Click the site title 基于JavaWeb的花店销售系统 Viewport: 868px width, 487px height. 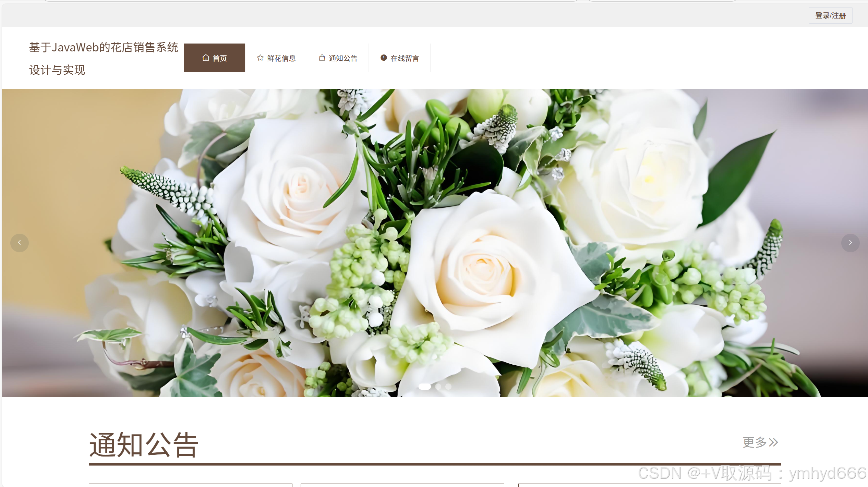pos(103,47)
